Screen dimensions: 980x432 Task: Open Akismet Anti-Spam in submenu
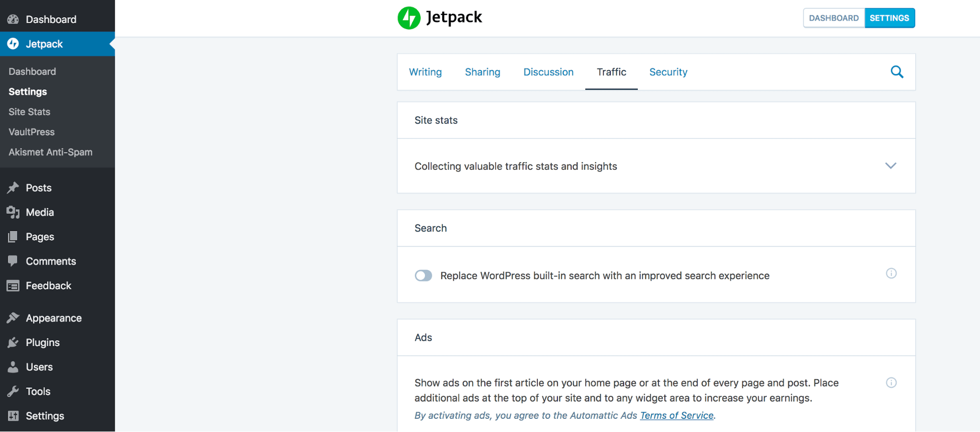pyautogui.click(x=50, y=152)
